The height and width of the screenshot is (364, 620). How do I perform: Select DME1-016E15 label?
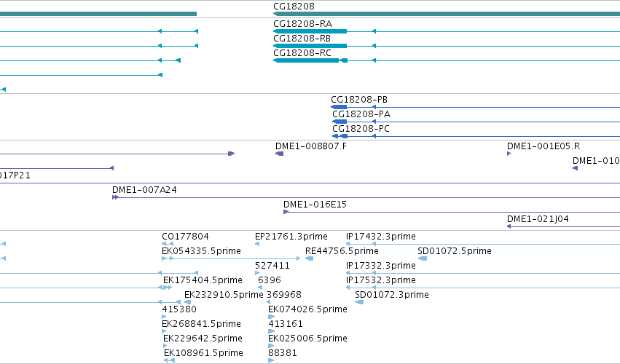point(315,205)
